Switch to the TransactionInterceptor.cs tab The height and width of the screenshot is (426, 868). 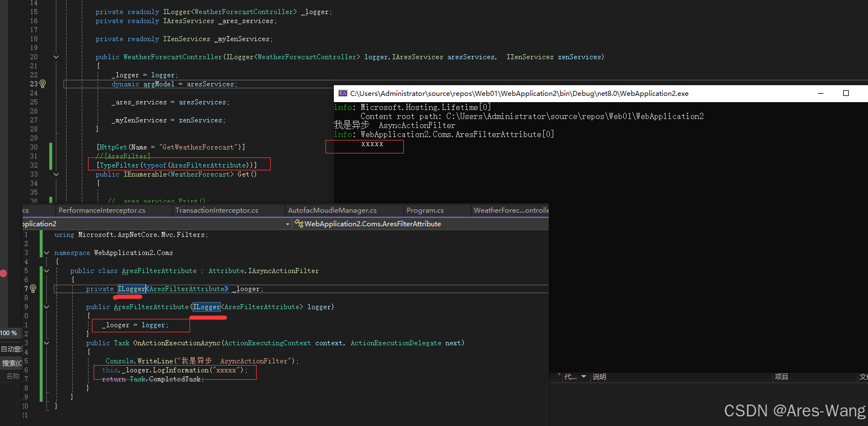coord(215,210)
